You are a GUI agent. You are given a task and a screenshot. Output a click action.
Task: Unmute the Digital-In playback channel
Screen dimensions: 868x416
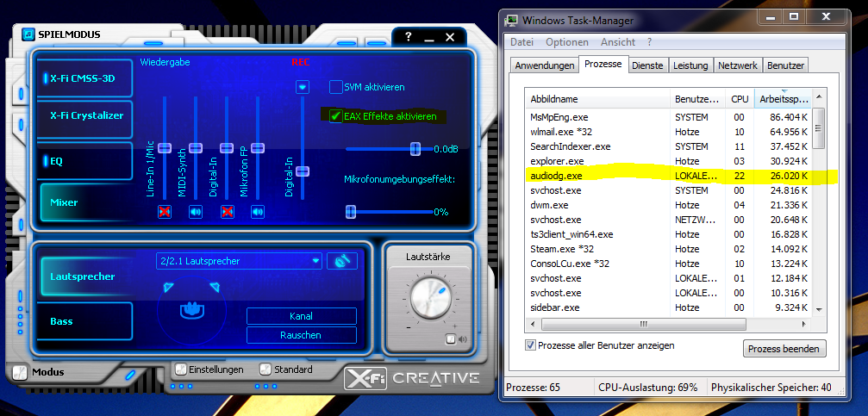pos(227,212)
